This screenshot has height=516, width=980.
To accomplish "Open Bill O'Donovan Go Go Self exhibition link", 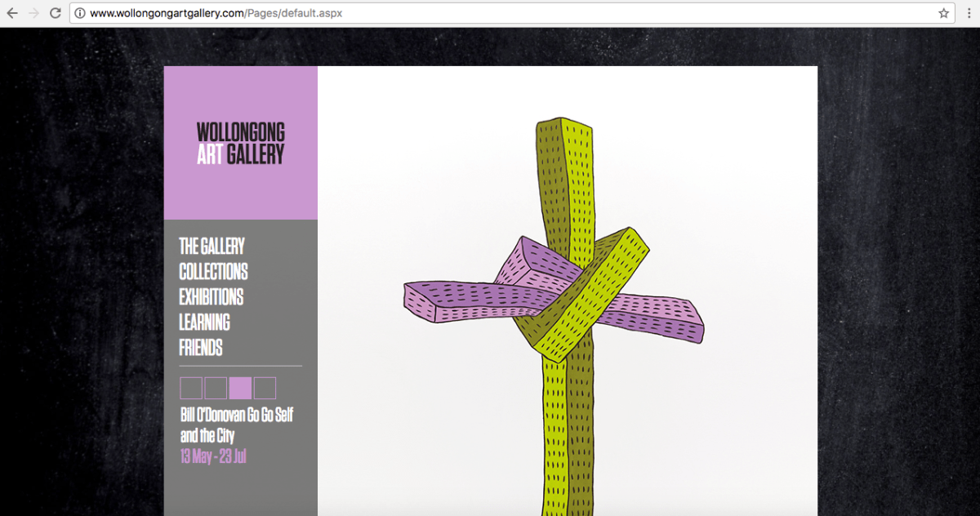I will (x=236, y=425).
